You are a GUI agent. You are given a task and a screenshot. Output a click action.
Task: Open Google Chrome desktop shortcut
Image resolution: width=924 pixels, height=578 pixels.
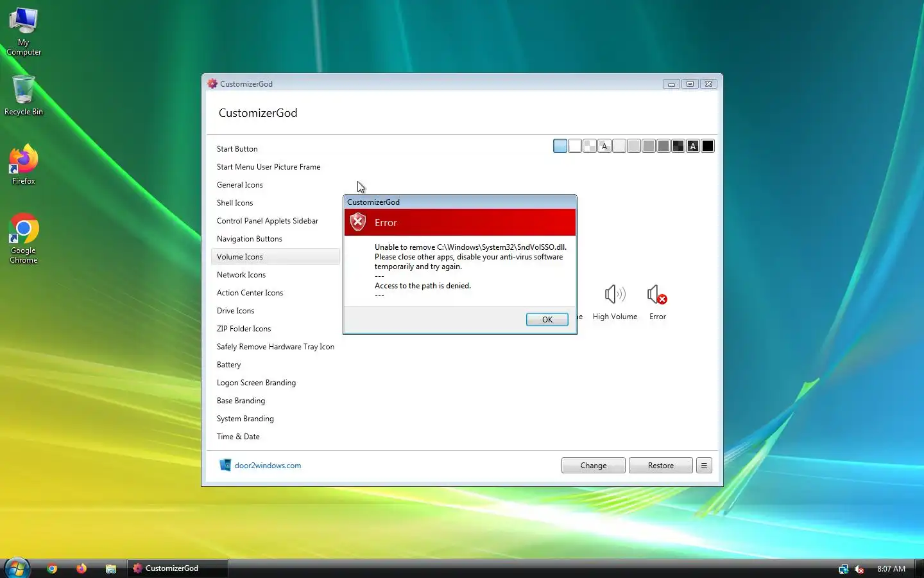click(x=24, y=238)
